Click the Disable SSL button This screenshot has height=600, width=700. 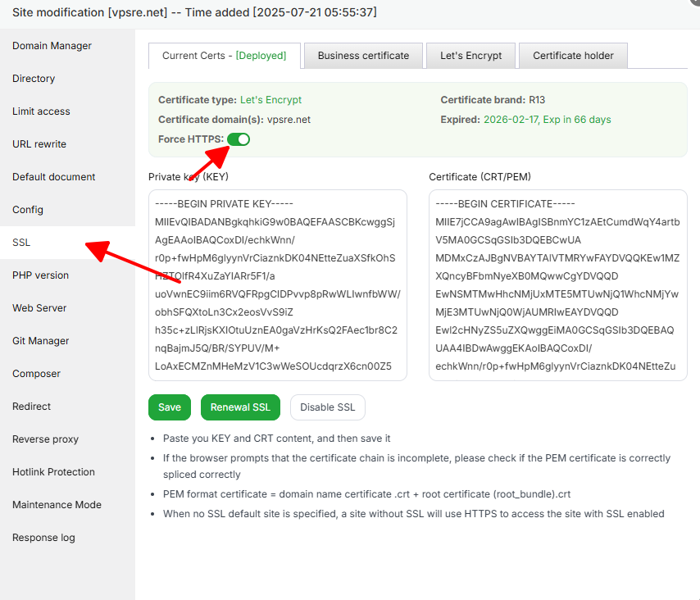tap(327, 407)
